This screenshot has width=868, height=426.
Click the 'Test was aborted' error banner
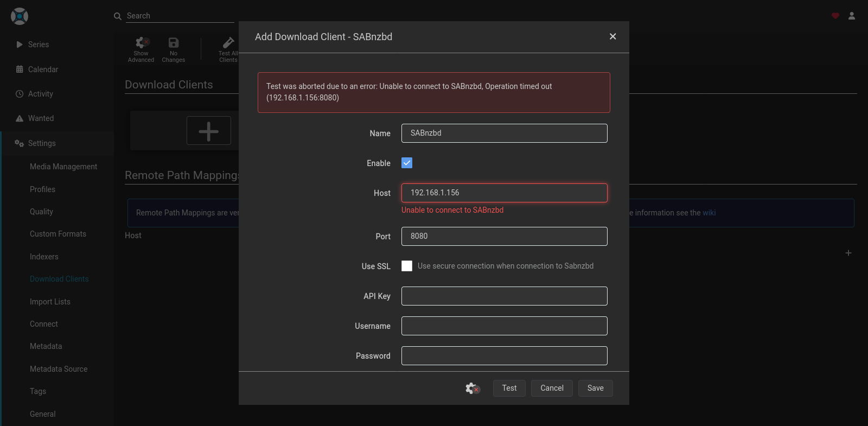tap(434, 92)
